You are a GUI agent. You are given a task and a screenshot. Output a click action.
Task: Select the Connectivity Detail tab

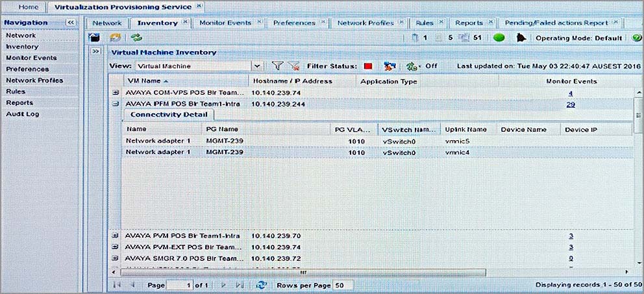169,115
